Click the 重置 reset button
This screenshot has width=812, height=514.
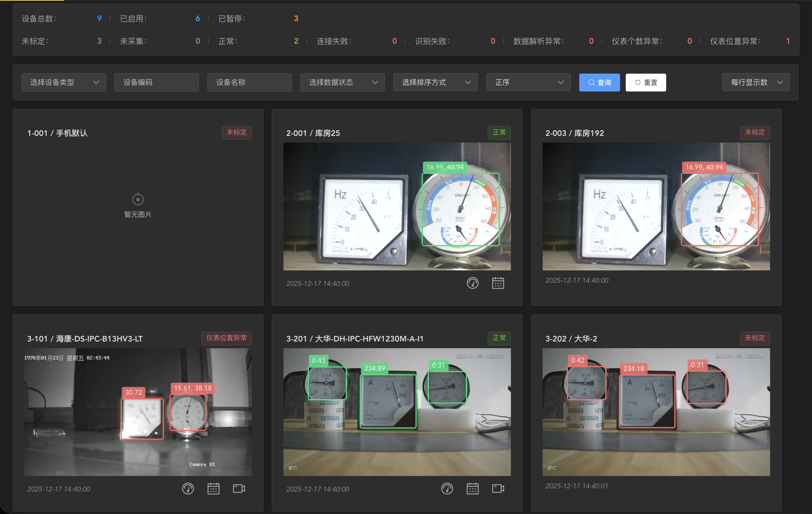click(x=646, y=82)
